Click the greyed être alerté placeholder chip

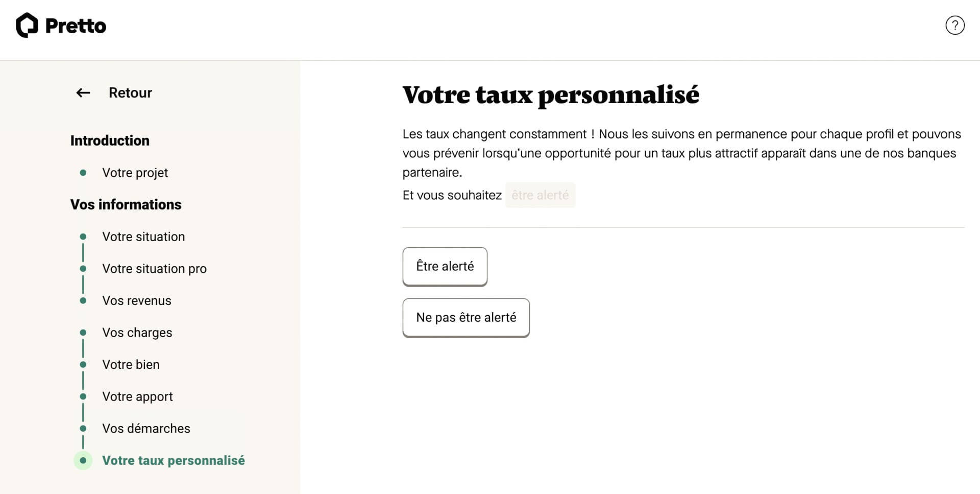coord(540,195)
